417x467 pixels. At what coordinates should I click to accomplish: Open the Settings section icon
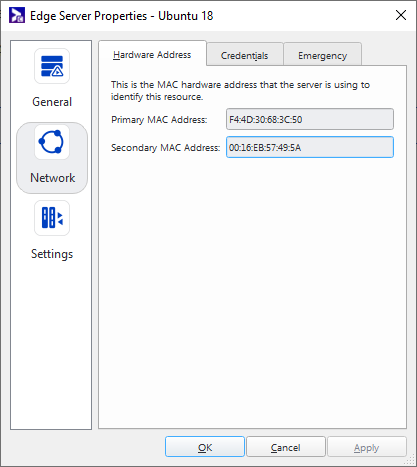(x=52, y=218)
